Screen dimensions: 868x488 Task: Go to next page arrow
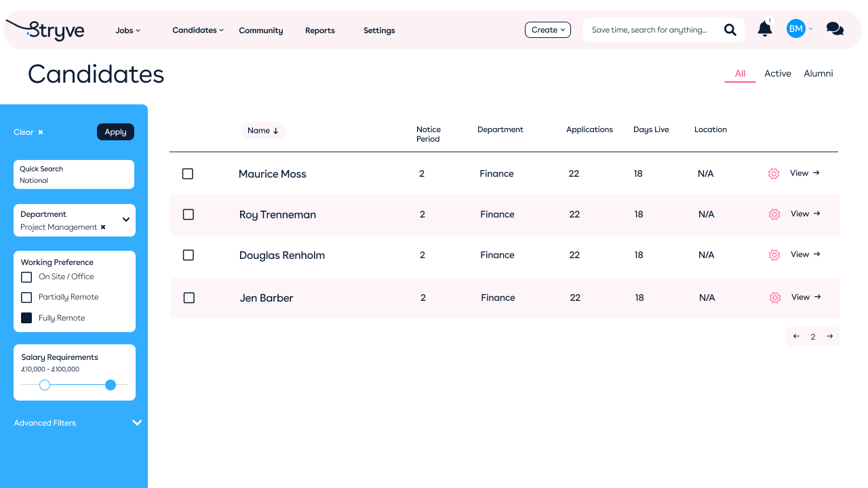pos(829,336)
